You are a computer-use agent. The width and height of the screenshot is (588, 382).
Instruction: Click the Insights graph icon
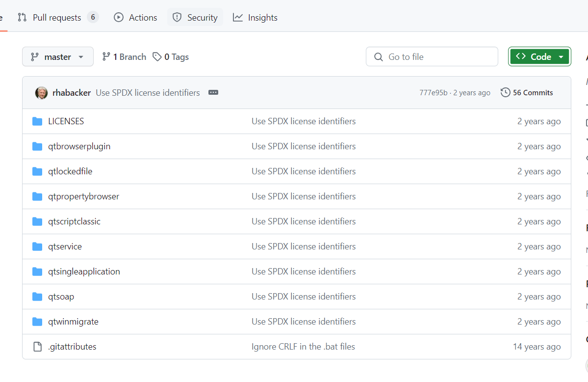[x=238, y=18]
